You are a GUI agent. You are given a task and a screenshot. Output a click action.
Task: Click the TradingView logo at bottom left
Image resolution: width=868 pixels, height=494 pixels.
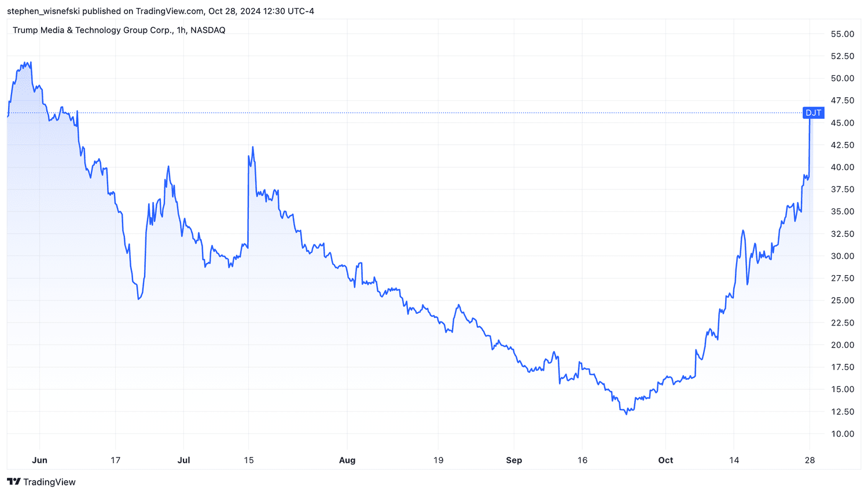click(41, 482)
